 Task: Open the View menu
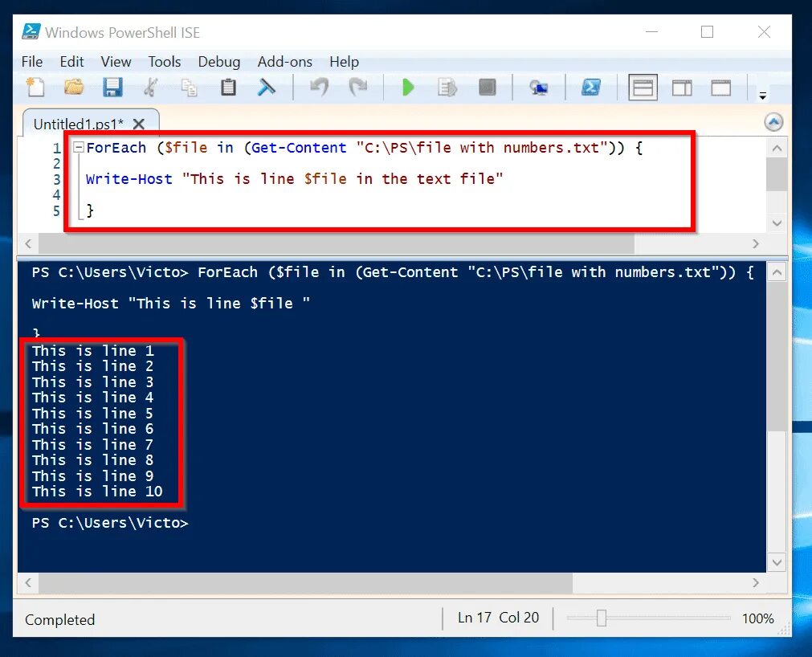coord(116,62)
